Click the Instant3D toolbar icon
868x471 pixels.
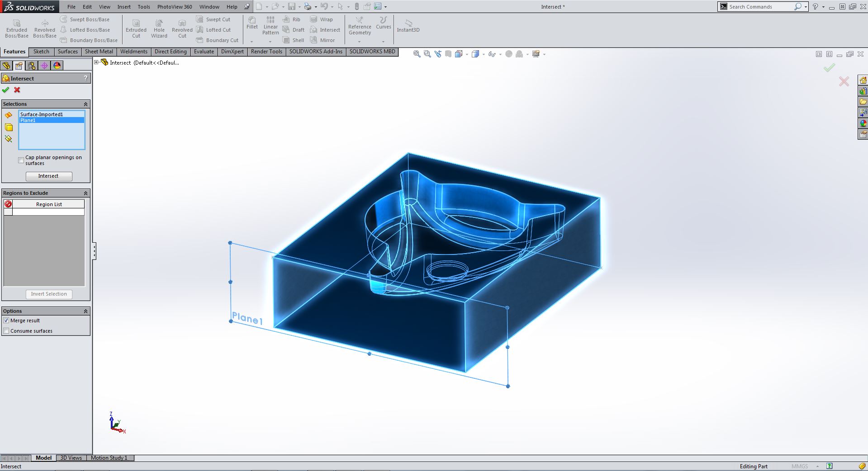(408, 26)
